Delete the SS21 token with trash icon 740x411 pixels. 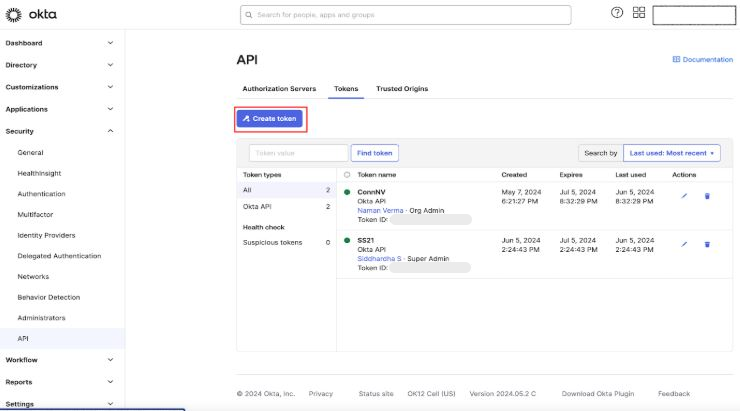coord(707,244)
